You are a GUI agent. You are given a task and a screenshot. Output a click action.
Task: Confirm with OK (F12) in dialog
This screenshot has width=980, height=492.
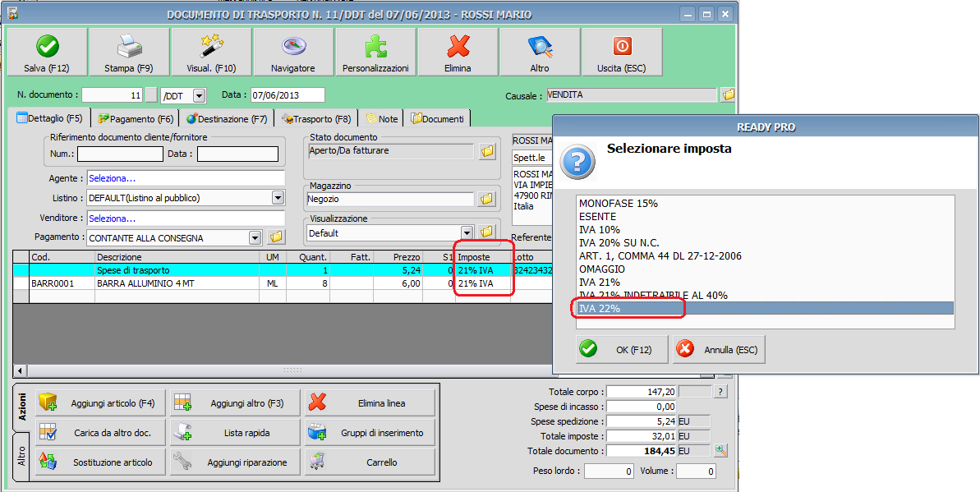(622, 349)
